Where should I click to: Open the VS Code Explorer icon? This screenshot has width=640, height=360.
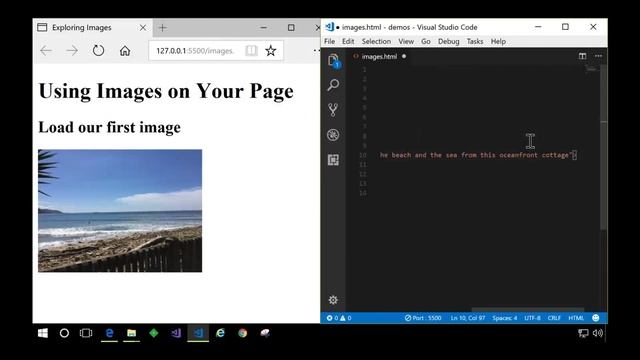tap(333, 60)
